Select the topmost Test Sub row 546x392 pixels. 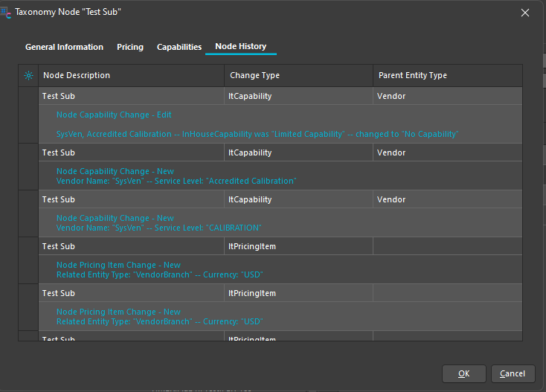tap(58, 96)
